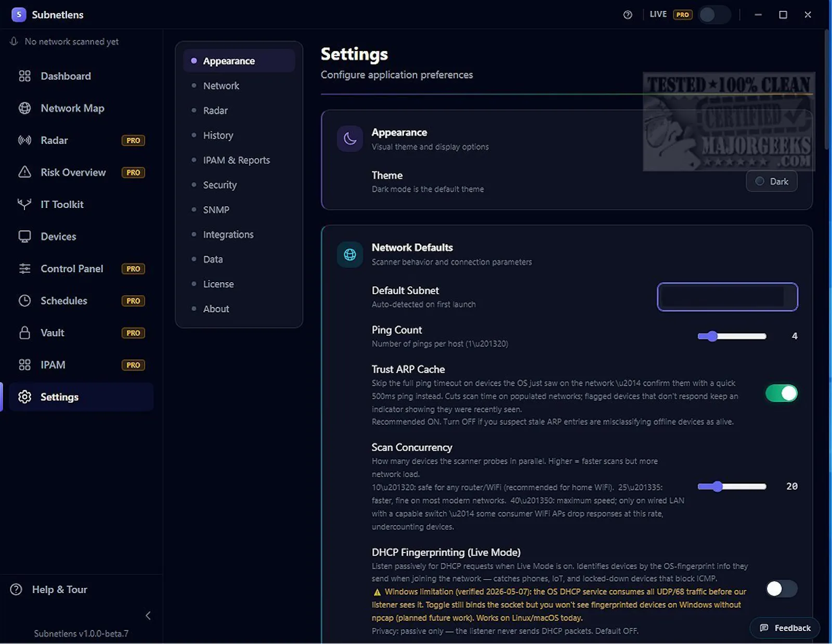The width and height of the screenshot is (832, 644).
Task: Click the No network scanned yet status
Action: (72, 42)
